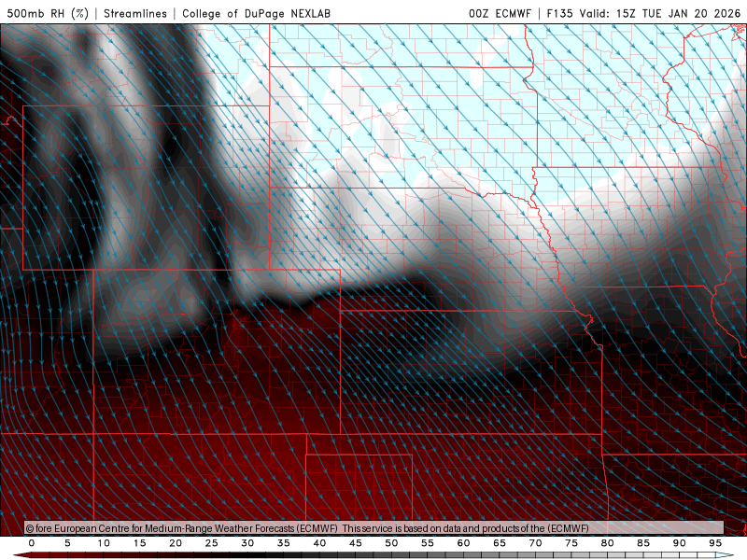Click the "F135" forecast hour text
The width and height of the screenshot is (747, 560).
tap(559, 13)
